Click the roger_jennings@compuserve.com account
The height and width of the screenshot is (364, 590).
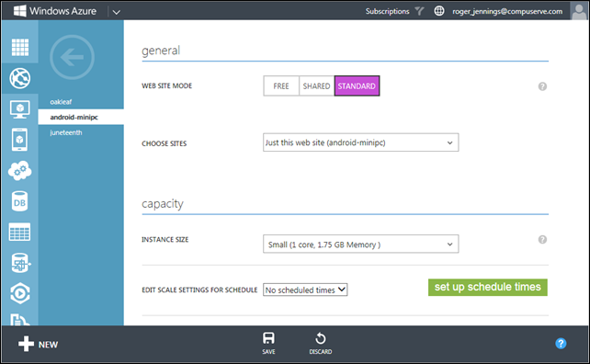click(507, 11)
